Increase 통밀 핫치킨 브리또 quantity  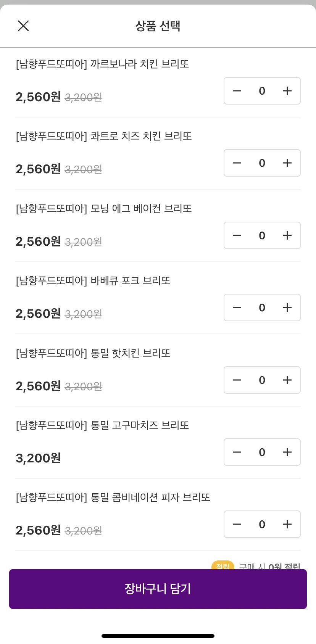tap(287, 380)
